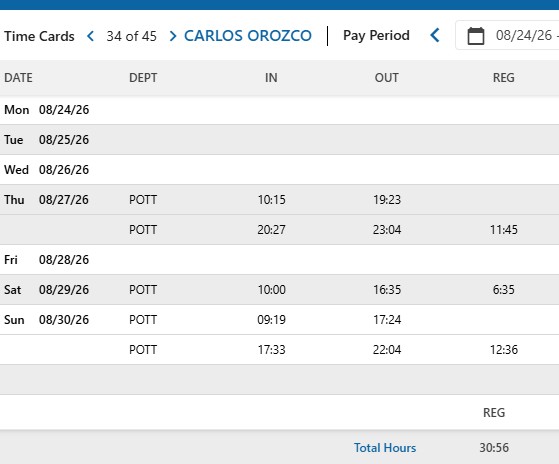559x464 pixels.
Task: Select the Mon 08/24/26 row
Action: (x=280, y=110)
